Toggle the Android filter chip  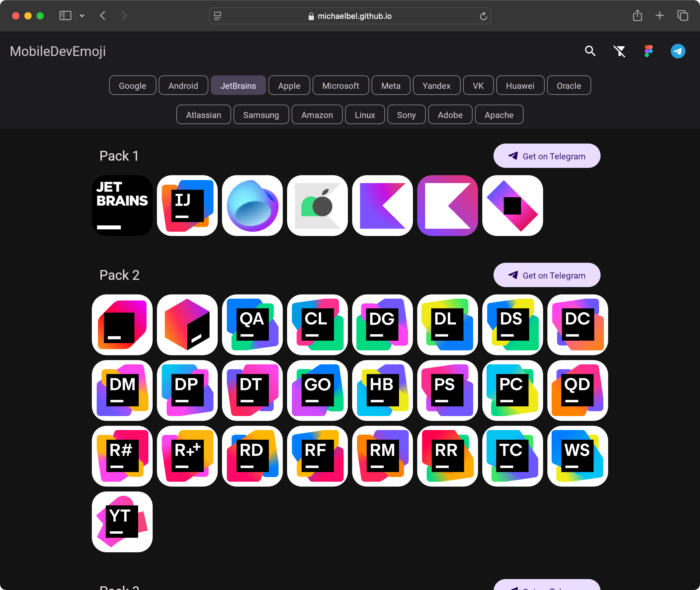click(183, 86)
